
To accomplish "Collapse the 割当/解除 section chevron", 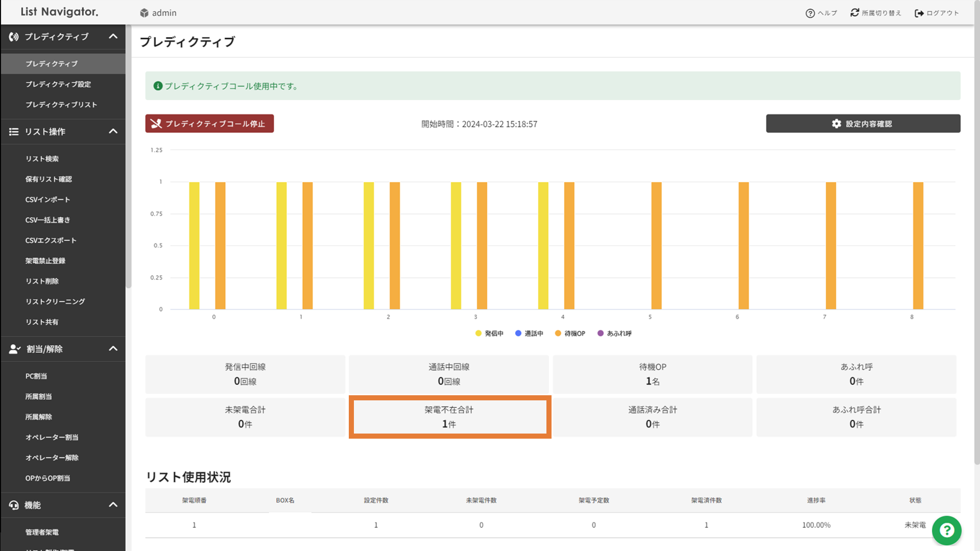I will pyautogui.click(x=113, y=349).
